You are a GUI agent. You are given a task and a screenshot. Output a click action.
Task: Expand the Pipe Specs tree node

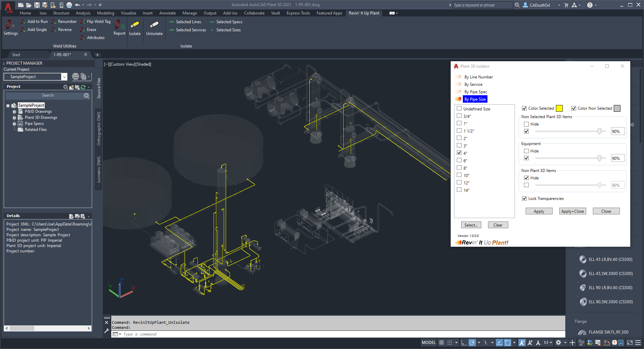tap(14, 124)
